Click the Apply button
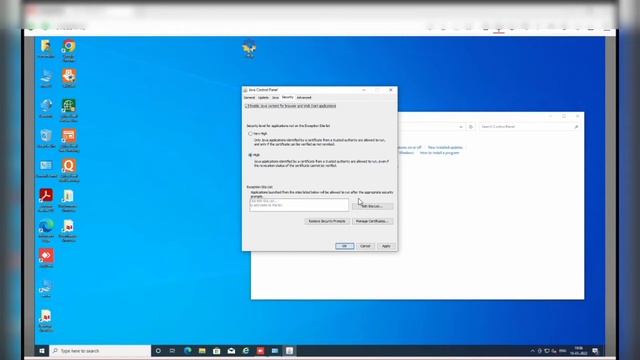 pyautogui.click(x=386, y=246)
